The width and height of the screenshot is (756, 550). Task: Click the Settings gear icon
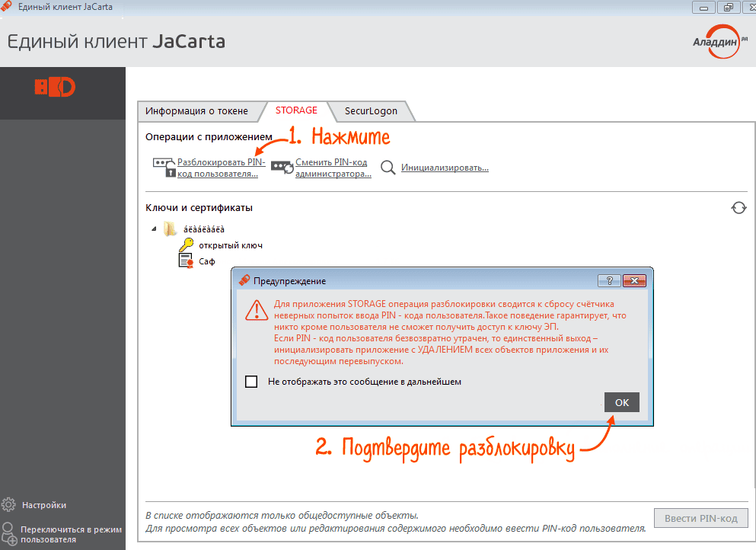(9, 504)
